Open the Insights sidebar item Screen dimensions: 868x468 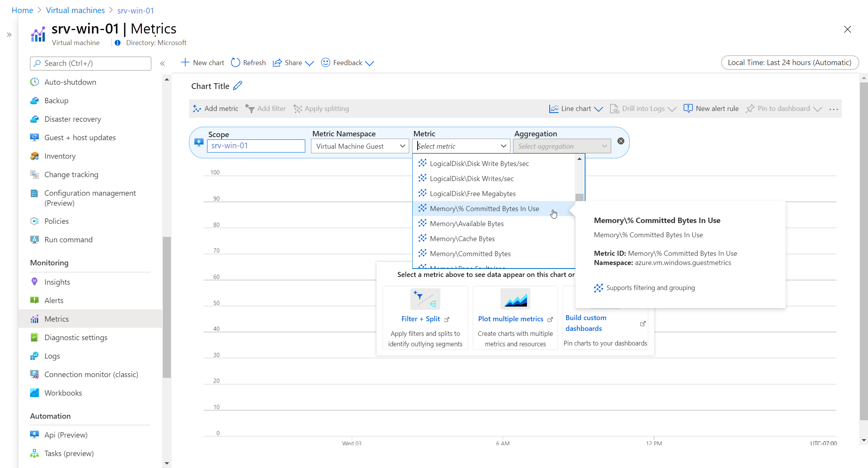(57, 282)
